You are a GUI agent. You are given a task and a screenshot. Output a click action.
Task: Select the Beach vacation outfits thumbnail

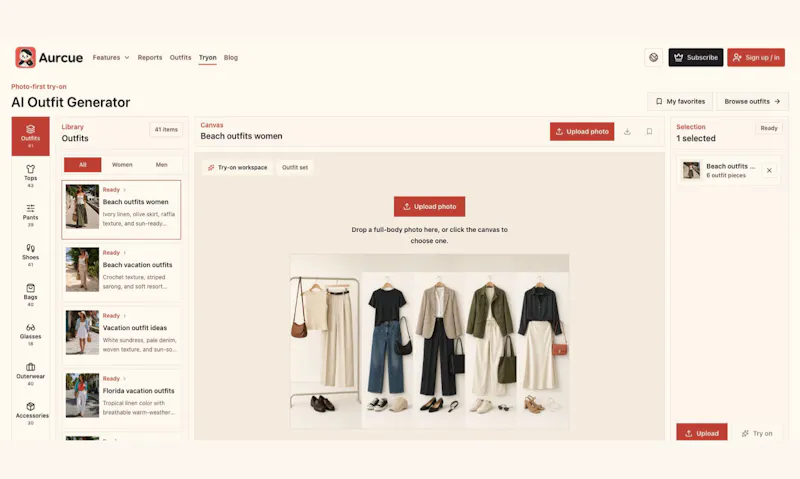point(82,269)
